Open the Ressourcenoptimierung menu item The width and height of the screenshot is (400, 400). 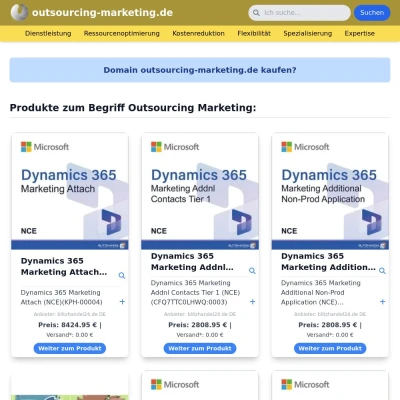(122, 33)
